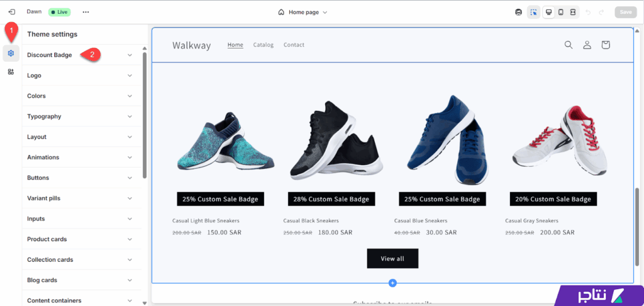Go to Catalog in store navigation
Viewport: 644px width, 306px height.
coord(264,45)
